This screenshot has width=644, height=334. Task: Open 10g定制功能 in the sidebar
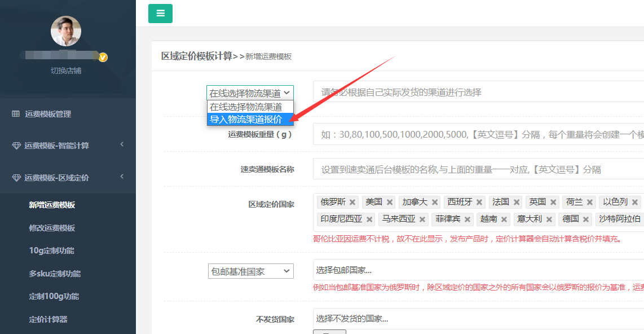(x=51, y=250)
